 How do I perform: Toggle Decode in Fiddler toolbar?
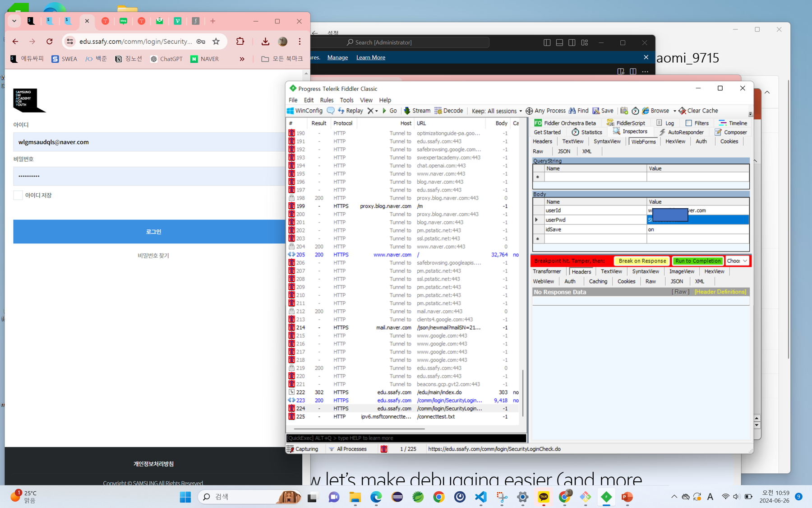coord(449,111)
